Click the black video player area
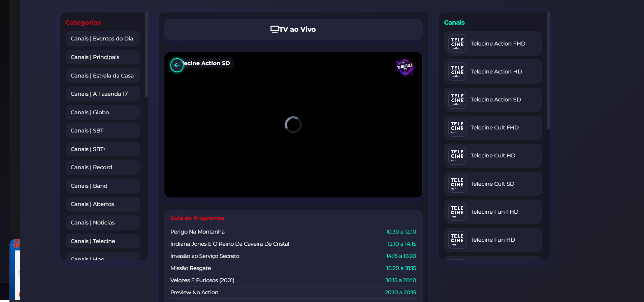Image resolution: width=644 pixels, height=302 pixels. point(293,125)
